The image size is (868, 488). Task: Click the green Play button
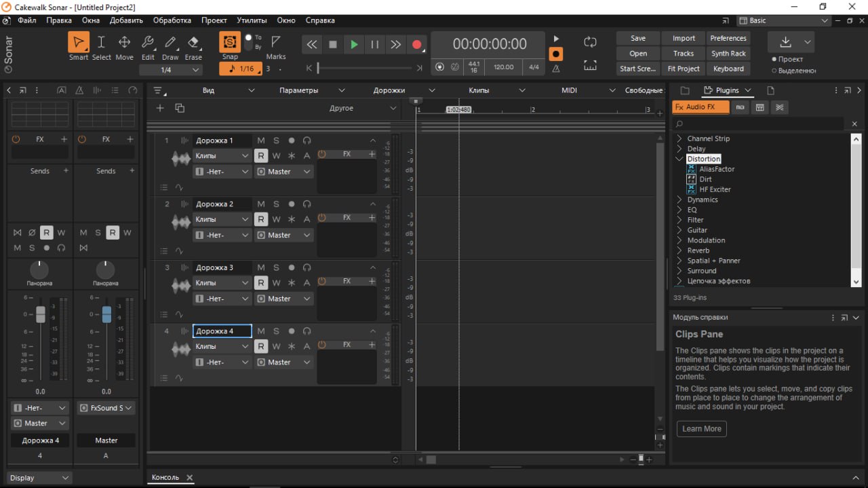click(354, 45)
